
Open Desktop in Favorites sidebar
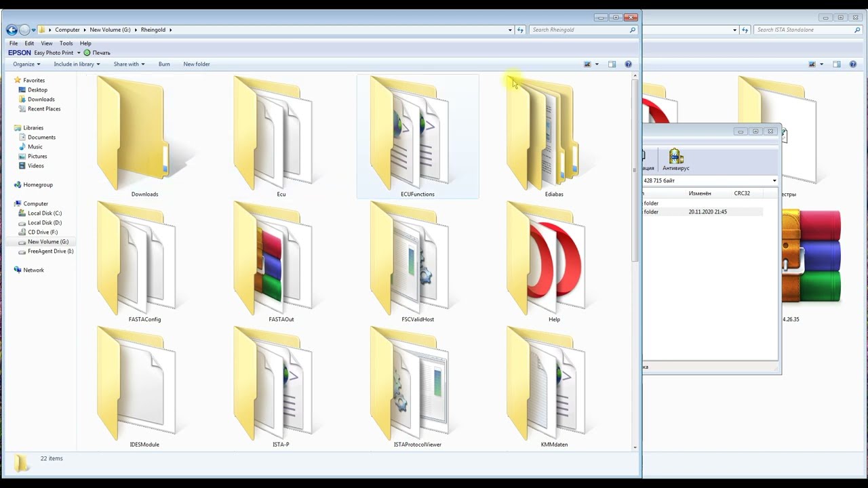tap(37, 90)
